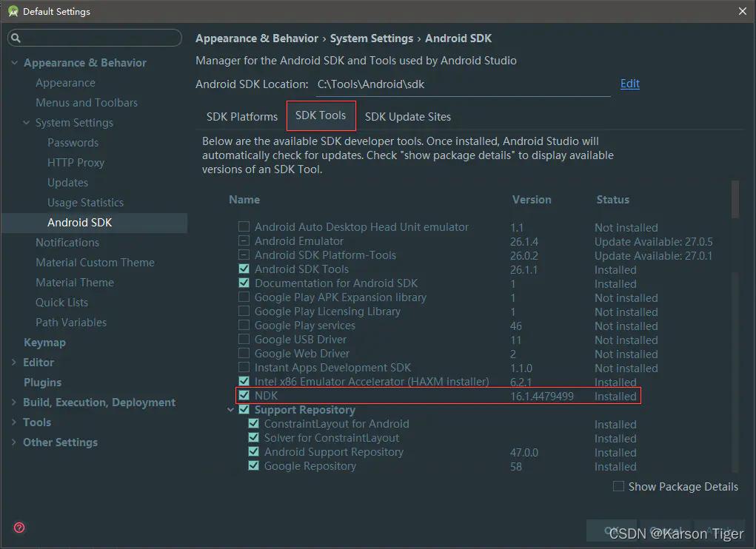Open the SDK Update Sites tab
This screenshot has height=549, width=756.
point(408,117)
